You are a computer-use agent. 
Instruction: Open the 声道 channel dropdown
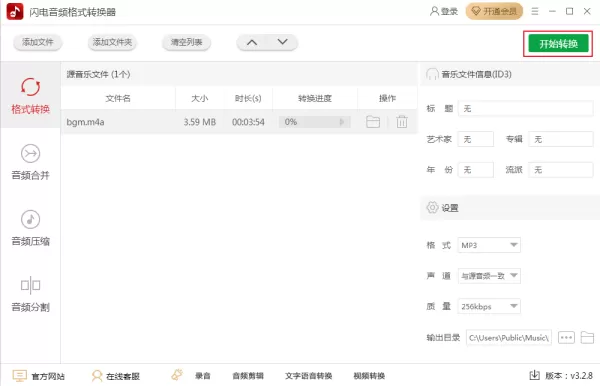489,276
